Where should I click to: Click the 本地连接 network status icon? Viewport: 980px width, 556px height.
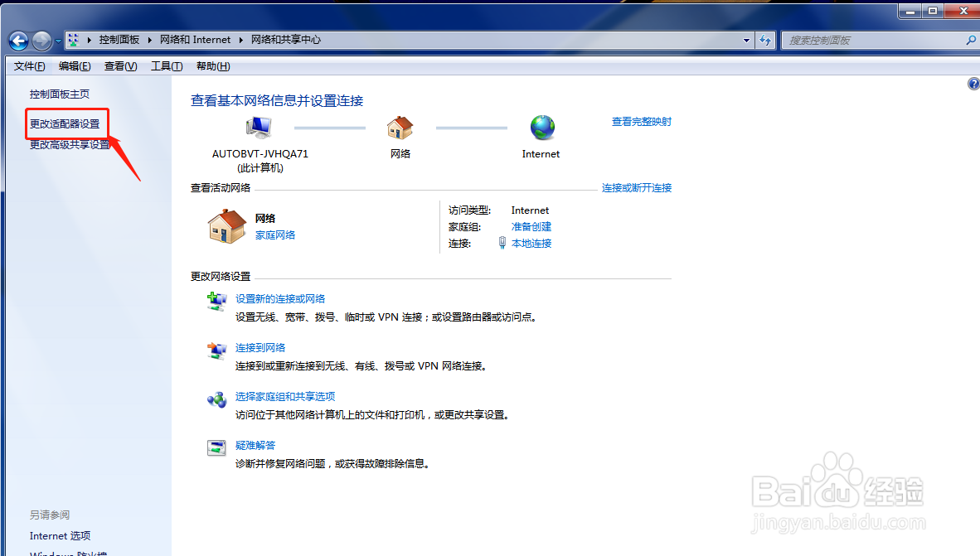(502, 243)
